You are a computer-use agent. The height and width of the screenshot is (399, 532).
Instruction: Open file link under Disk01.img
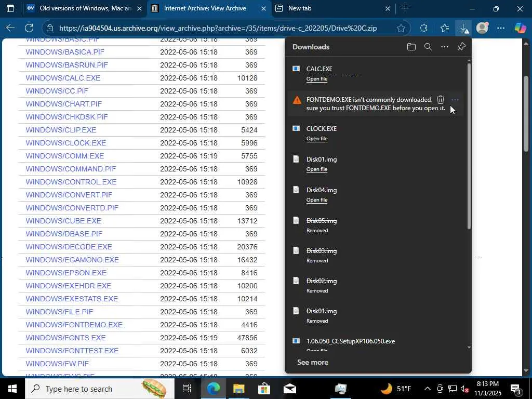(x=317, y=169)
